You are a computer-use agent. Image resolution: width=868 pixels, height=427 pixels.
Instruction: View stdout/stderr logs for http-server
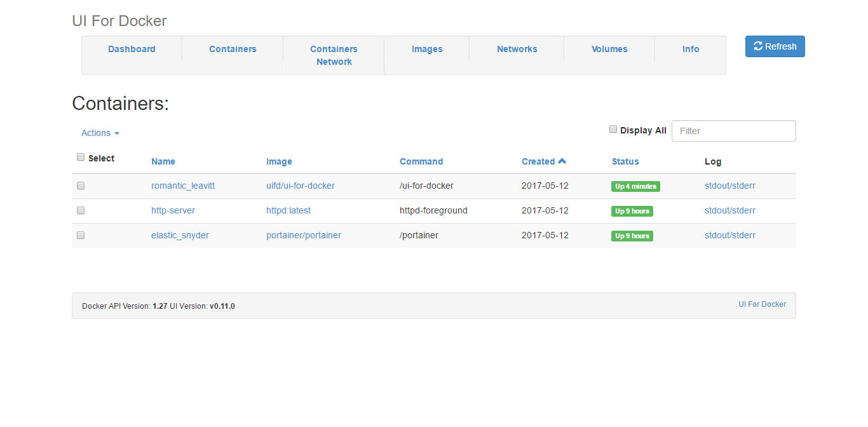(729, 210)
